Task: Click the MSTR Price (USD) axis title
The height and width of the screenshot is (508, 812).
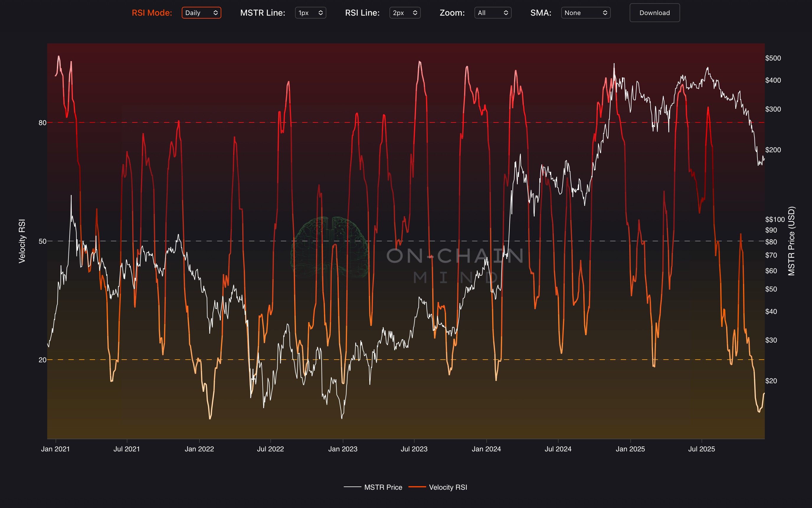Action: [x=792, y=241]
